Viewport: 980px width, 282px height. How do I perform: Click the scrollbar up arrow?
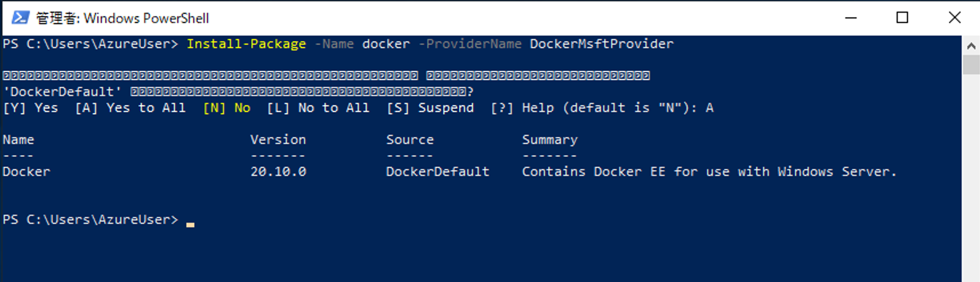pyautogui.click(x=971, y=45)
